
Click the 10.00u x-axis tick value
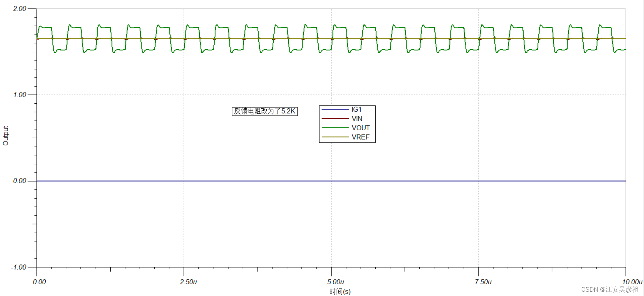point(632,282)
